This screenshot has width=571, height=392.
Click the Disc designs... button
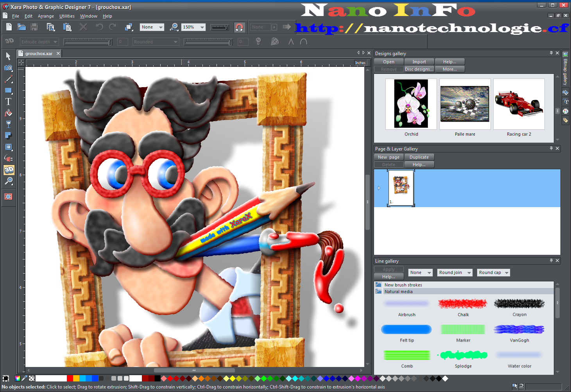pos(419,69)
